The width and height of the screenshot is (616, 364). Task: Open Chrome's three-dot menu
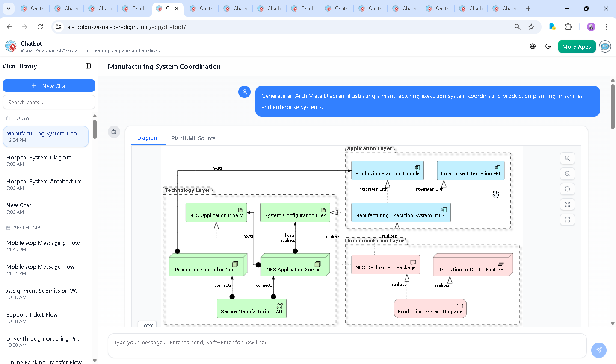pos(607,27)
